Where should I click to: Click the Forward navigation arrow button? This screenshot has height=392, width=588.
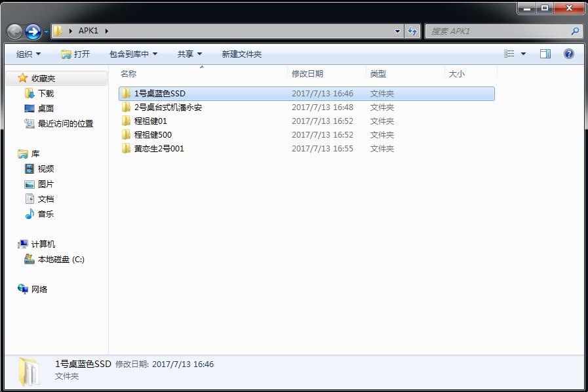[33, 31]
